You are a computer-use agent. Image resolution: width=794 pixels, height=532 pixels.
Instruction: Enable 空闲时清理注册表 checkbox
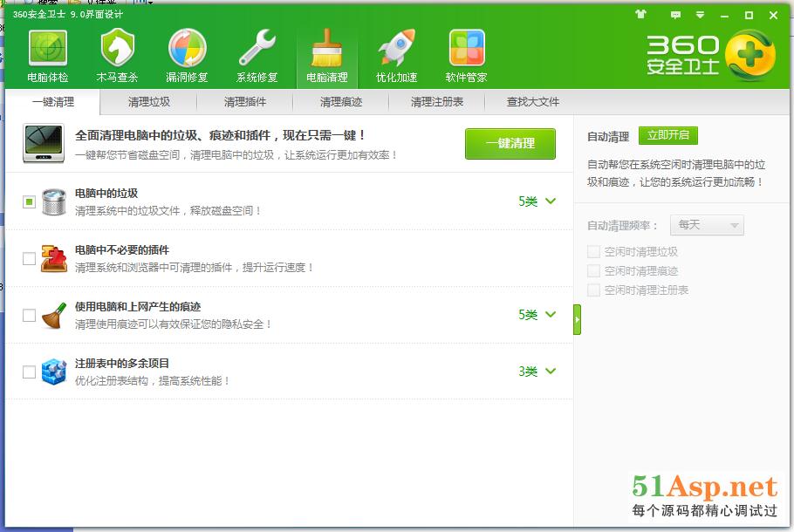click(x=593, y=290)
